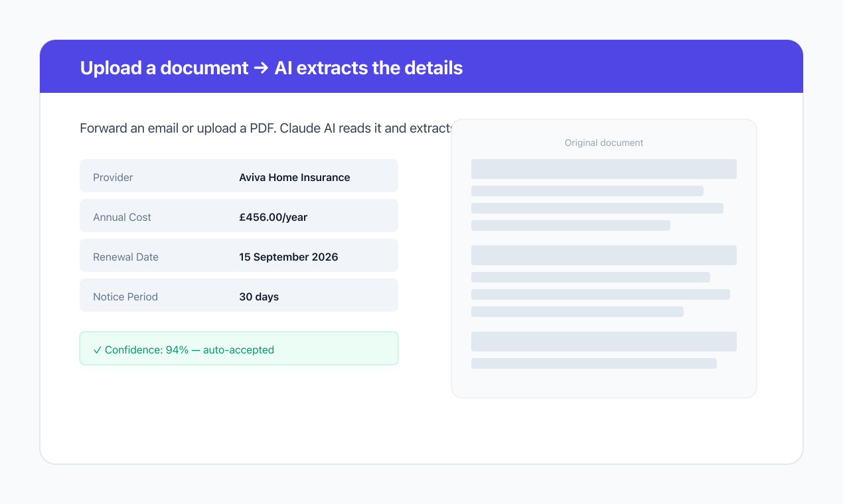This screenshot has height=504, width=843.
Task: Click the third heading bar in the document preview
Action: pos(604,342)
